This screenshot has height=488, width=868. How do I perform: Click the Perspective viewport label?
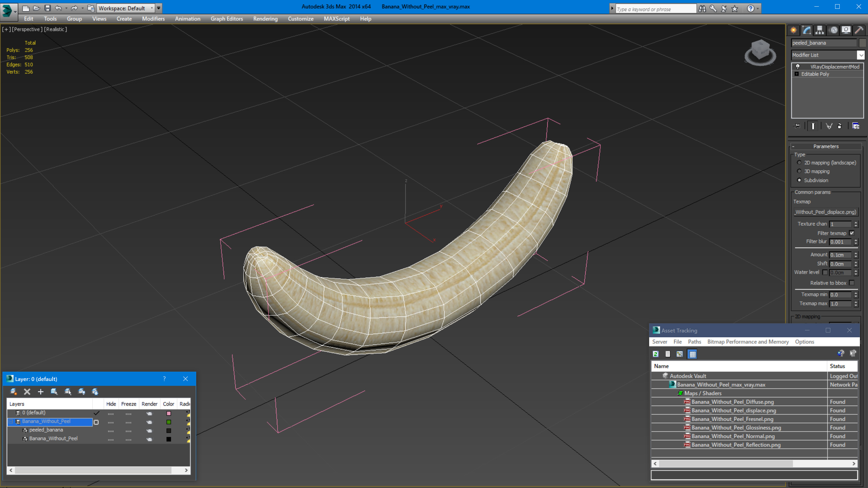[27, 29]
